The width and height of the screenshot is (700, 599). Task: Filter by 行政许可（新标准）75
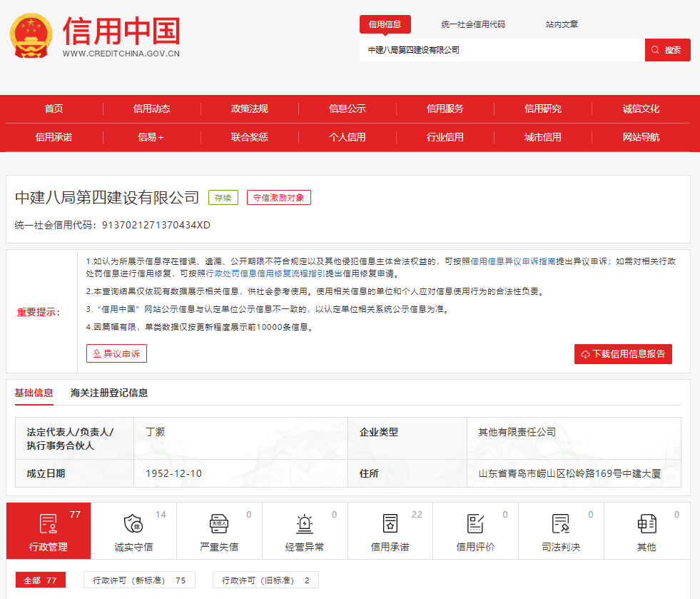(139, 580)
